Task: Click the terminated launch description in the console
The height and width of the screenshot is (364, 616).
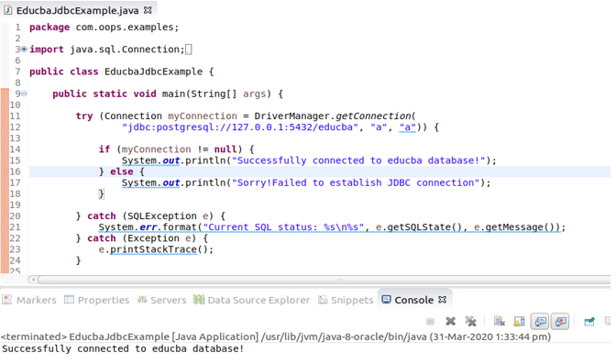Action: (276, 336)
